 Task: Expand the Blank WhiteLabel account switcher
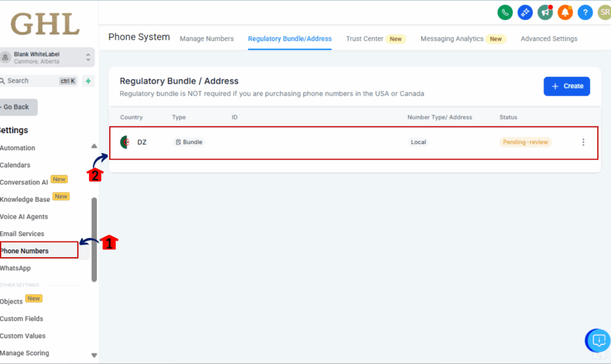coord(48,57)
